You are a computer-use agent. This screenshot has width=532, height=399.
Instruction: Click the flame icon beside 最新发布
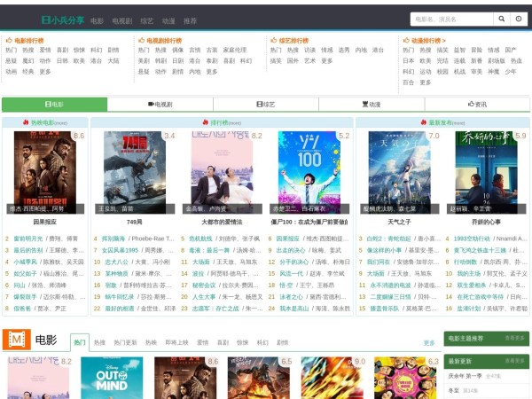click(x=424, y=122)
